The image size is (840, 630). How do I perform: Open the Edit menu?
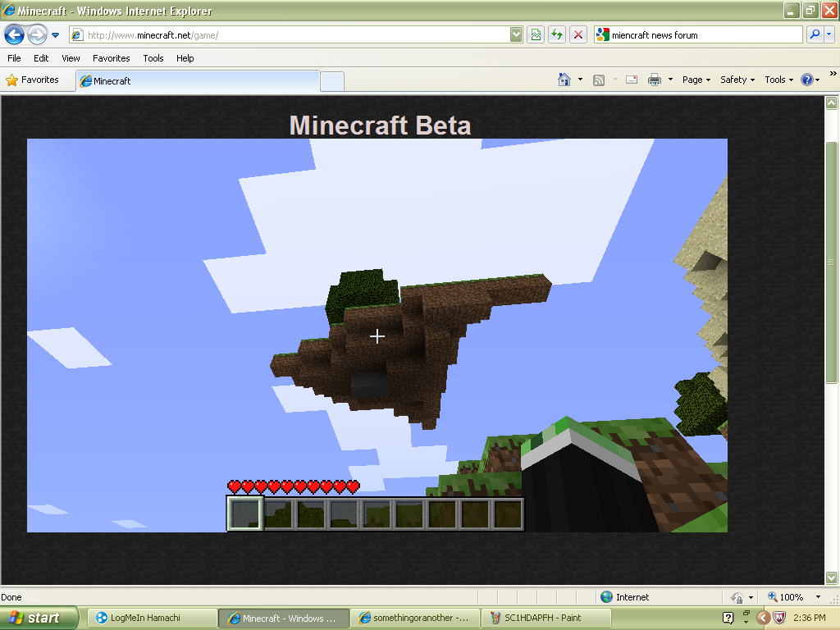pyautogui.click(x=41, y=58)
